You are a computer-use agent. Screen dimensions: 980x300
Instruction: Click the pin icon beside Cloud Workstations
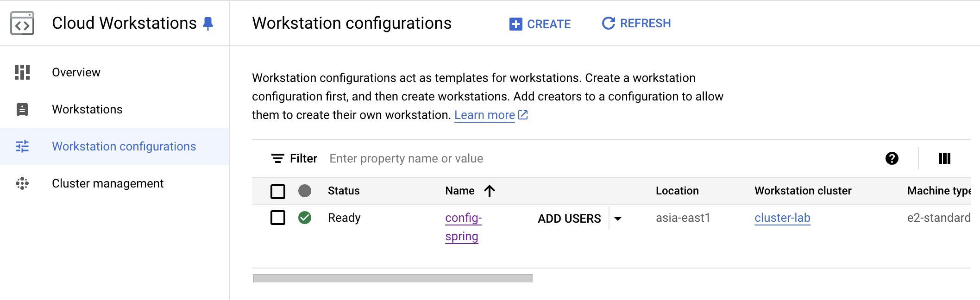tap(208, 24)
